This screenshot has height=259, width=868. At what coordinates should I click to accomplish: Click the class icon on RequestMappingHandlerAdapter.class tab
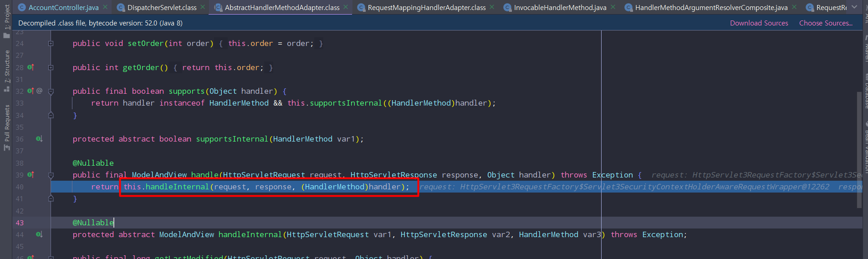pyautogui.click(x=361, y=7)
